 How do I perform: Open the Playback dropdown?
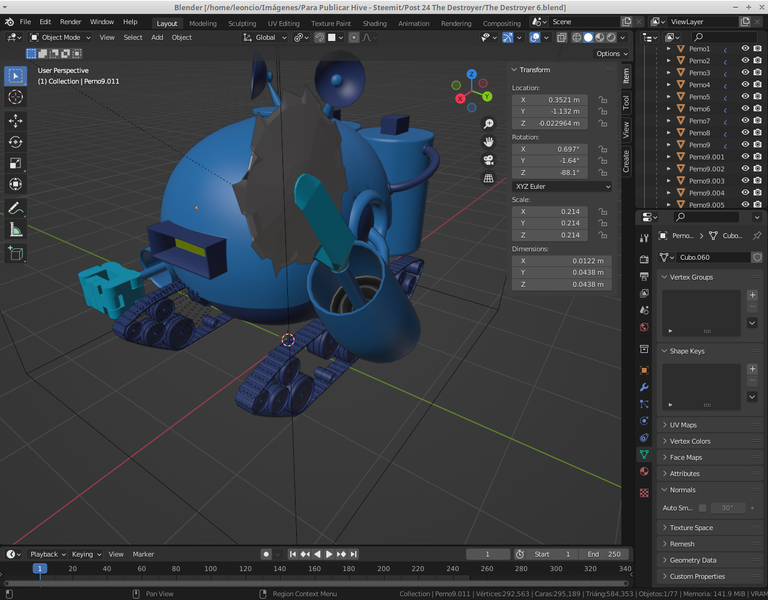(48, 554)
